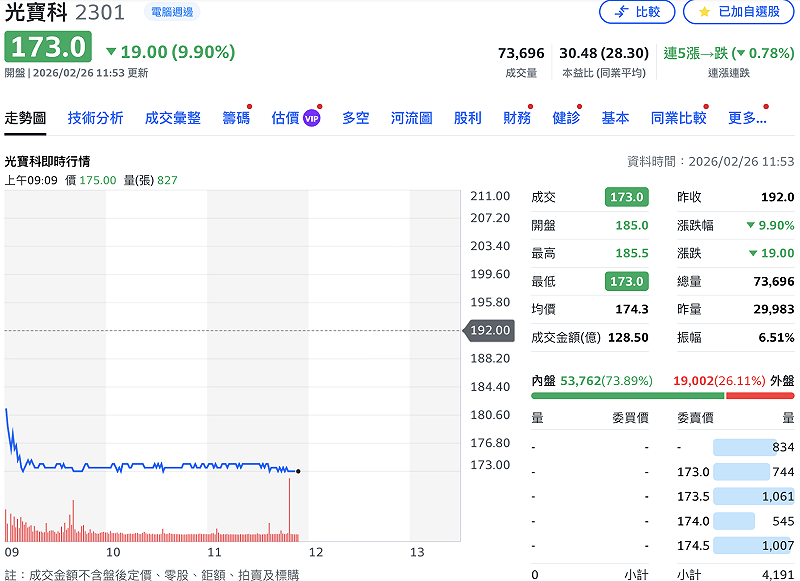Select the 走勢圖 tab
Image resolution: width=800 pixels, height=581 pixels.
click(26, 118)
